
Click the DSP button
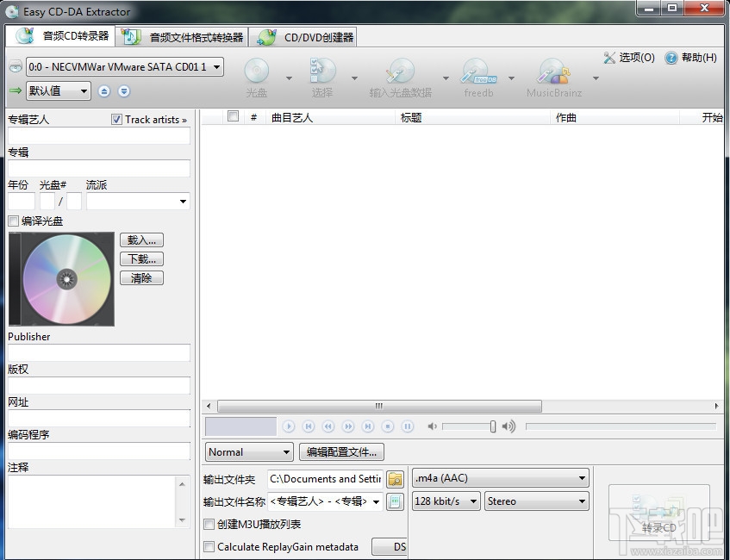click(390, 546)
